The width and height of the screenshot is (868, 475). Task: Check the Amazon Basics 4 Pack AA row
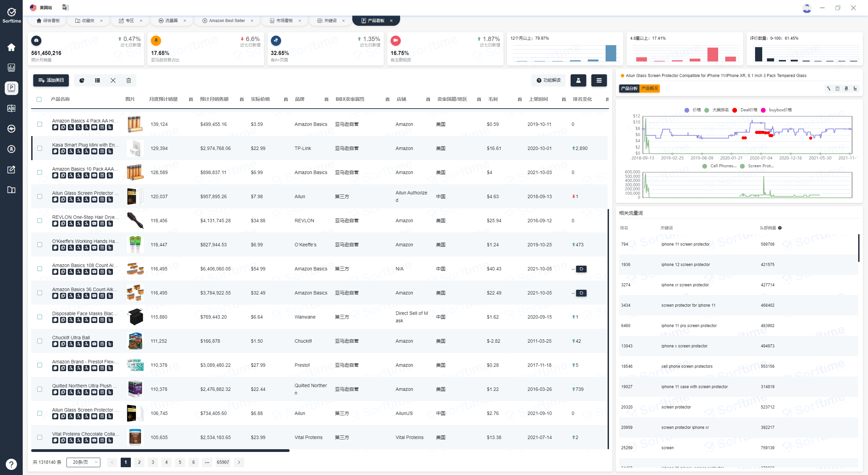40,124
